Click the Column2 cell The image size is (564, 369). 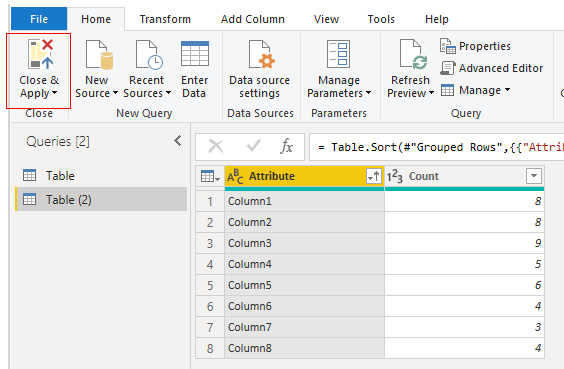(x=304, y=222)
